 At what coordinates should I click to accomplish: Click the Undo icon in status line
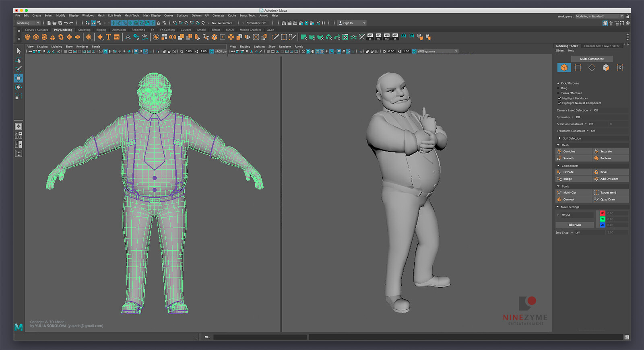(66, 23)
